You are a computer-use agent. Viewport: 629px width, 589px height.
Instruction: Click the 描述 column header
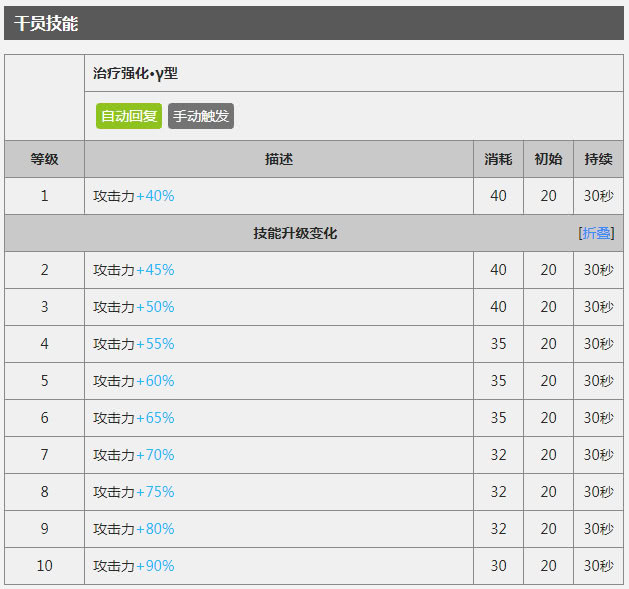tap(279, 159)
